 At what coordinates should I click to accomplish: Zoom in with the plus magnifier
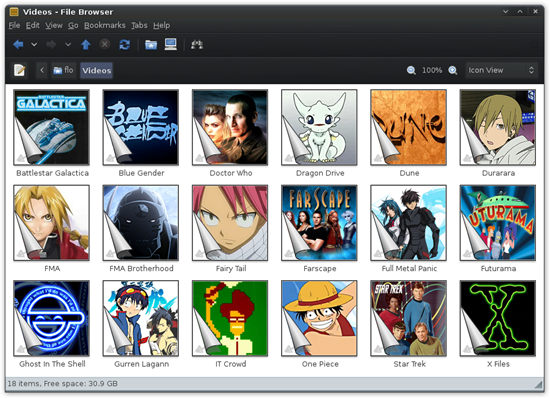[452, 70]
